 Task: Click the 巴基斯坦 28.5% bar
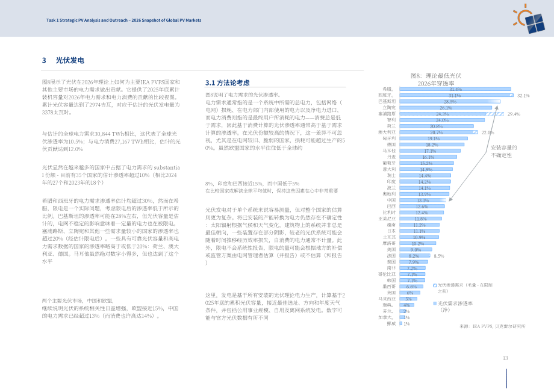pos(450,101)
